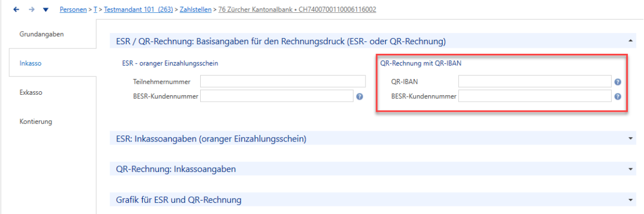
Task: Expand QR-Rechnung: Inkassoangaben section arrow
Action: click(x=630, y=169)
